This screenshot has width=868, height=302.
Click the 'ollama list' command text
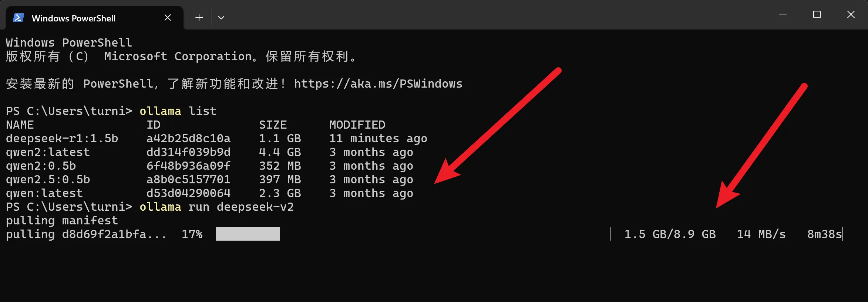[x=178, y=111]
